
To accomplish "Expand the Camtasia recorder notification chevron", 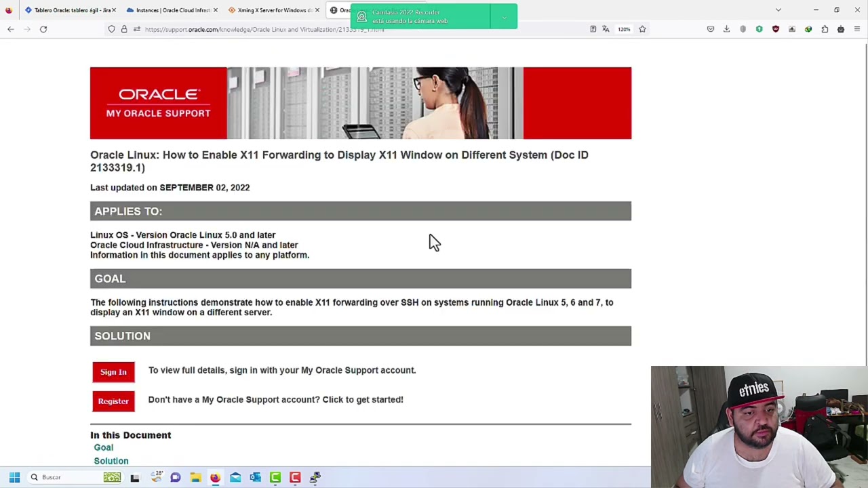I will coord(504,16).
